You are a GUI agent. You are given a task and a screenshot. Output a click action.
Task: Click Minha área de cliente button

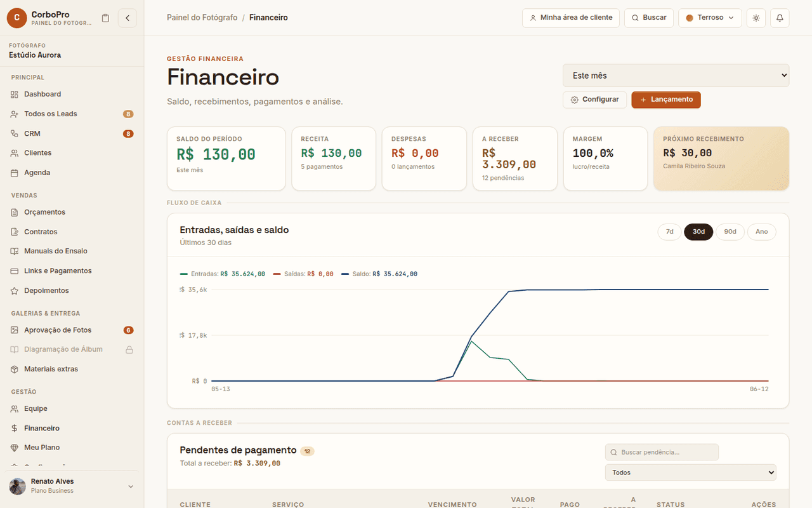tap(571, 18)
